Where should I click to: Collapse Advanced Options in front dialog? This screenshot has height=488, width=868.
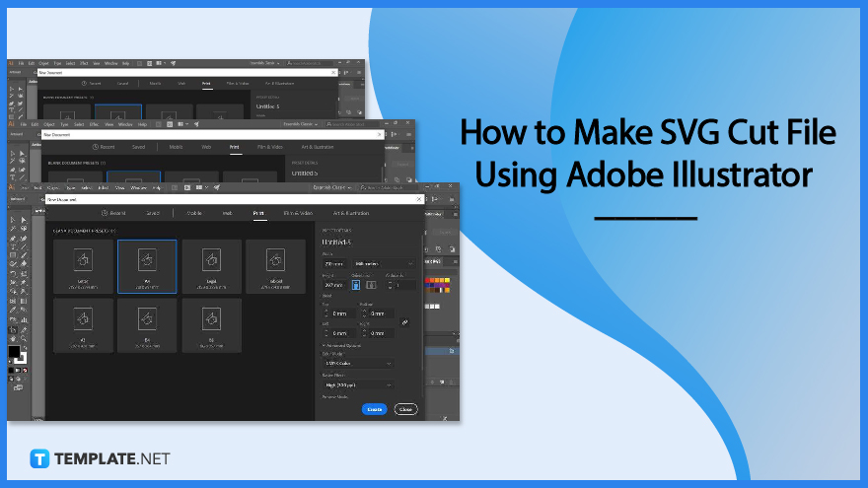(341, 345)
